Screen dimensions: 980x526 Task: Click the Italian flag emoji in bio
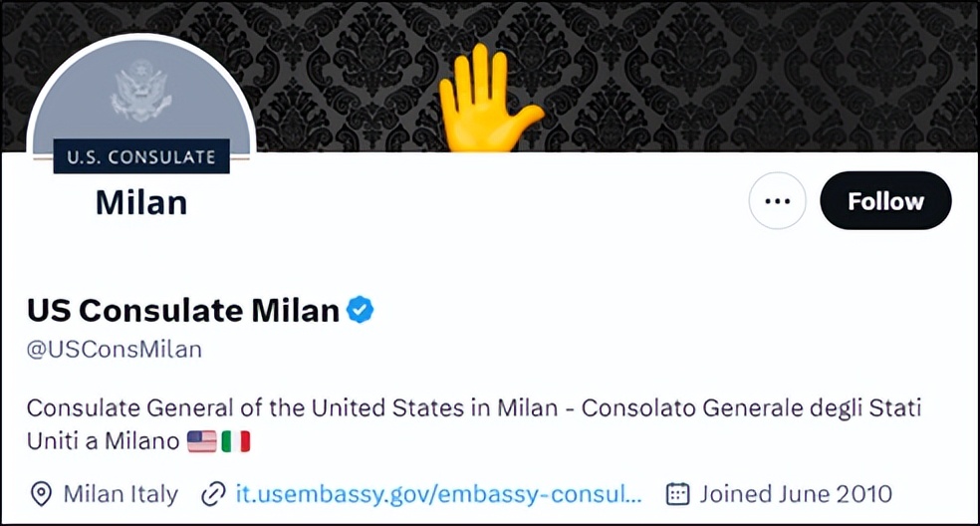pyautogui.click(x=236, y=440)
